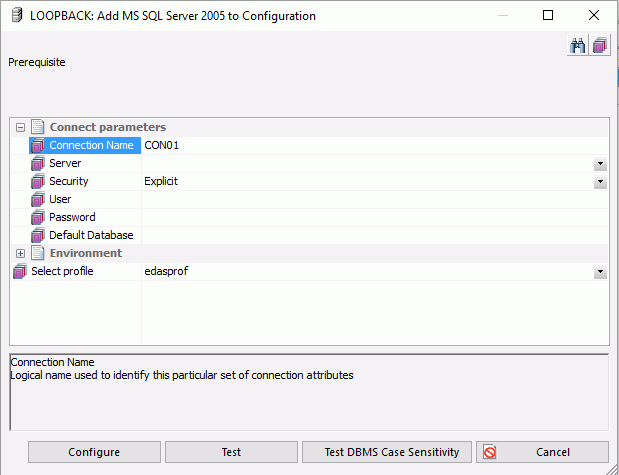Click the empty Default Database value field
This screenshot has width=619, height=475.
(375, 235)
